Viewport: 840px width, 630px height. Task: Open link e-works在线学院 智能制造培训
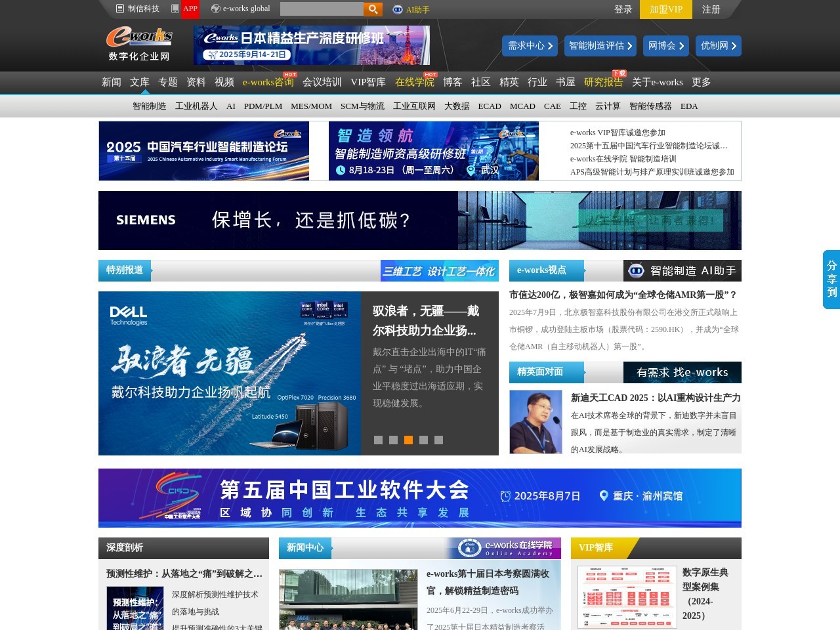pos(623,159)
